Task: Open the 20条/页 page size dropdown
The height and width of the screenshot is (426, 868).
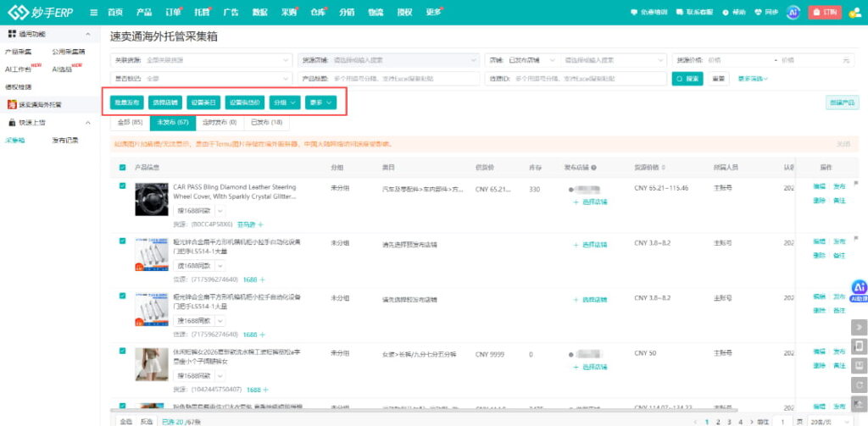Action: point(829,422)
